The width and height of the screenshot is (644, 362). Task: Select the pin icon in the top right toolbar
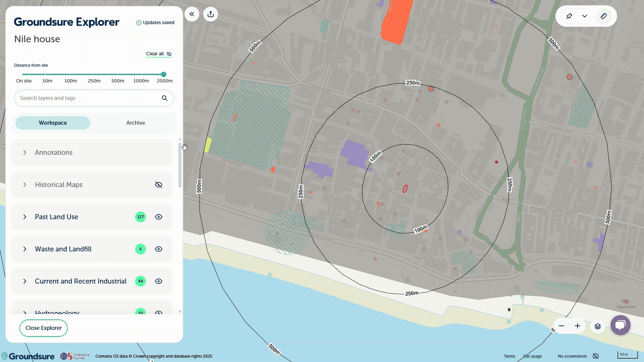pos(569,16)
